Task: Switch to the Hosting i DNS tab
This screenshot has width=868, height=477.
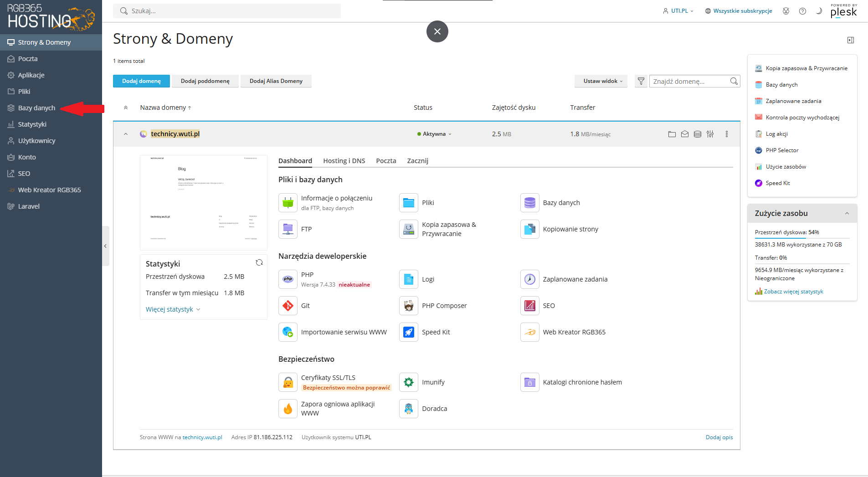Action: coord(344,161)
